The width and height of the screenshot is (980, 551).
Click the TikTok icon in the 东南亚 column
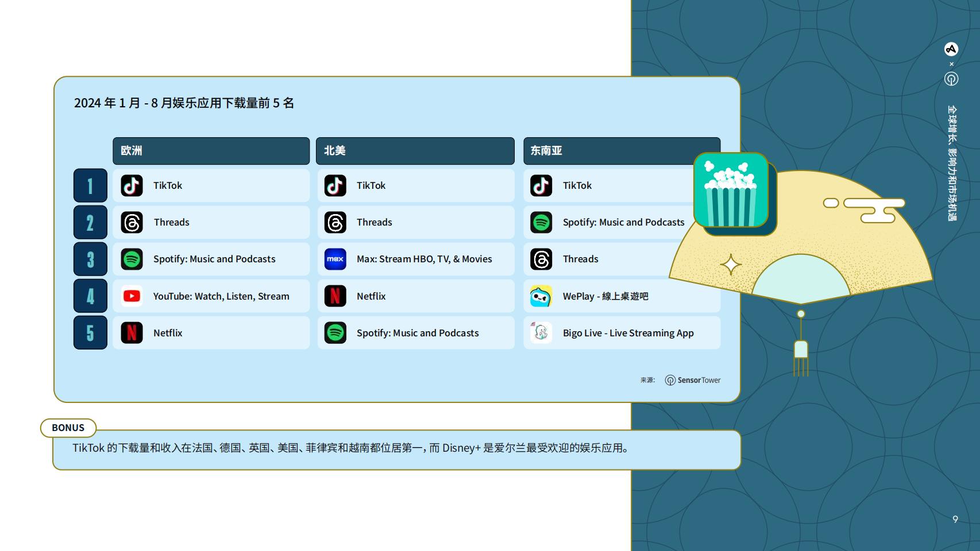541,185
